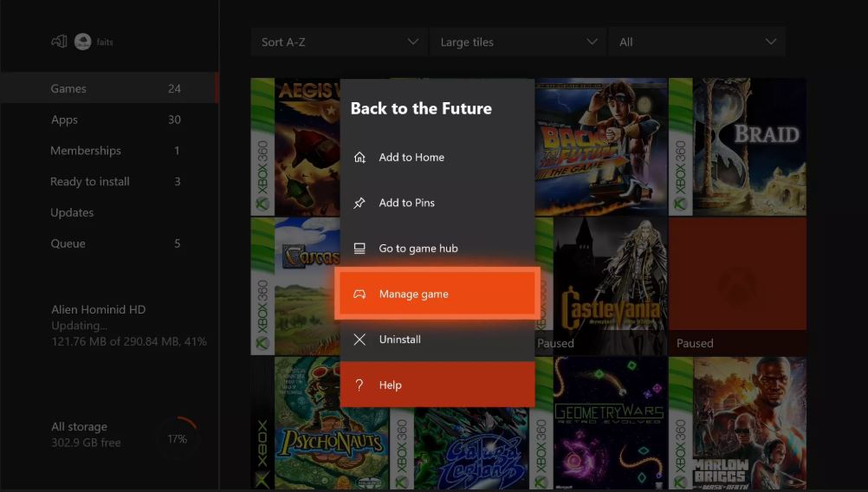Select the Aegis Wing game tile
The height and width of the screenshot is (492, 868).
pos(295,146)
